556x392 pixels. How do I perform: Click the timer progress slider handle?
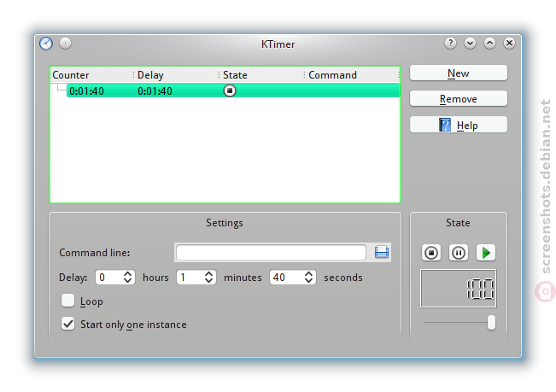click(491, 323)
